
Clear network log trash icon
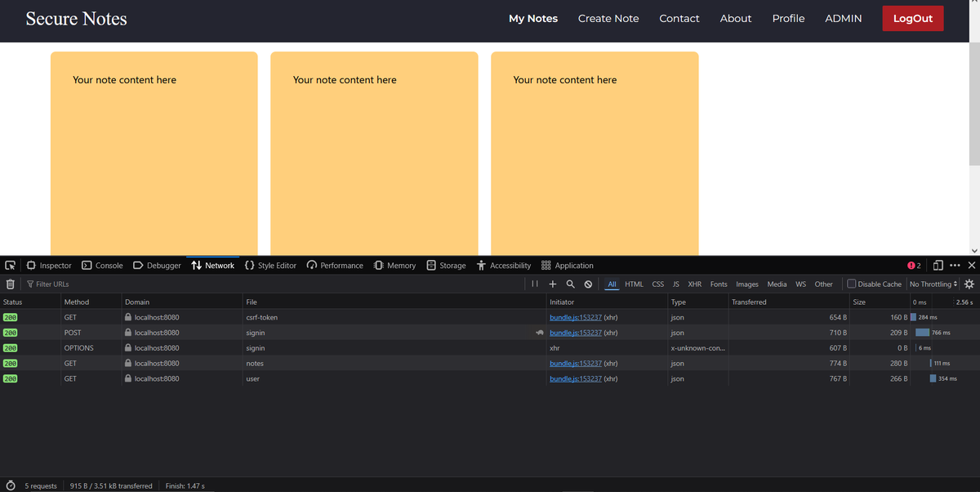click(x=10, y=284)
